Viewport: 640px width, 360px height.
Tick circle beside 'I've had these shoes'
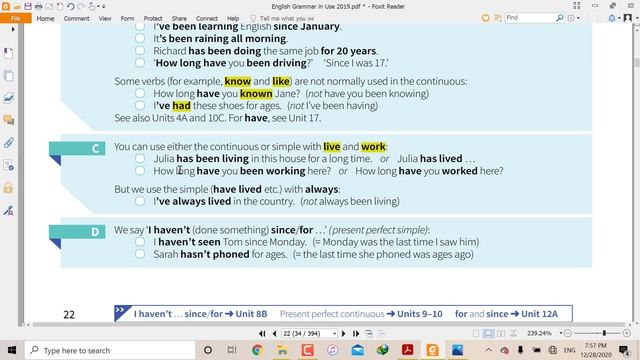click(x=140, y=105)
